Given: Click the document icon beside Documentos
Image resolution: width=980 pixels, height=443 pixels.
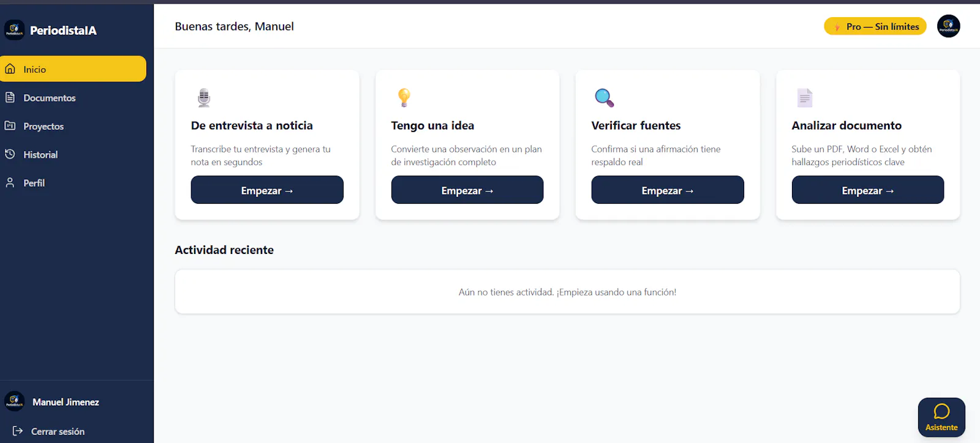Looking at the screenshot, I should (10, 97).
